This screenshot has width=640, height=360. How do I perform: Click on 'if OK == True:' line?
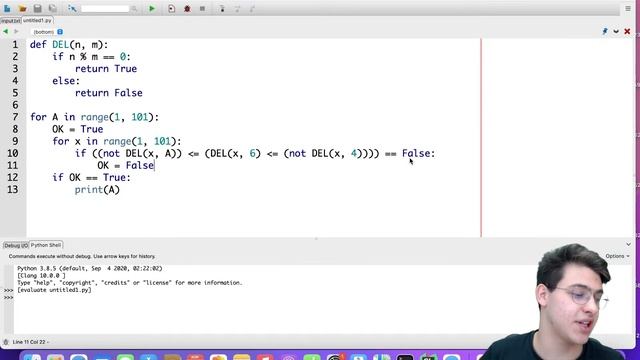click(91, 178)
